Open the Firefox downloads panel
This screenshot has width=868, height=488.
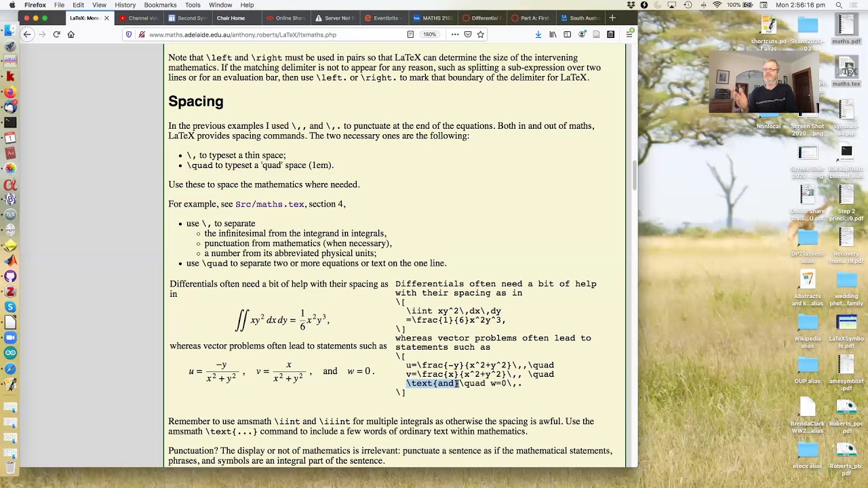click(x=538, y=35)
